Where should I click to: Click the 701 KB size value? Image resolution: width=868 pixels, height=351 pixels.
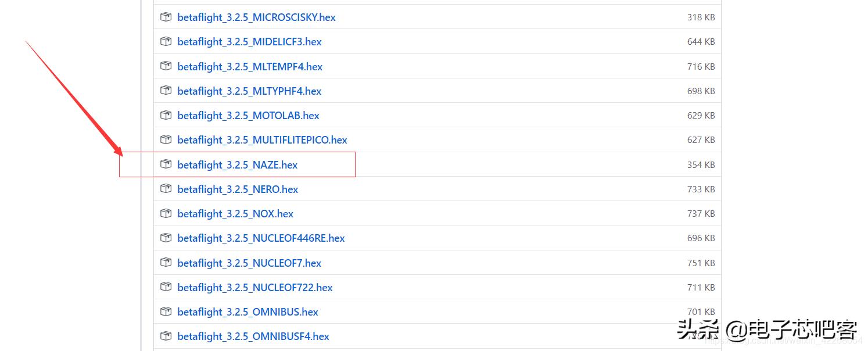tap(701, 312)
